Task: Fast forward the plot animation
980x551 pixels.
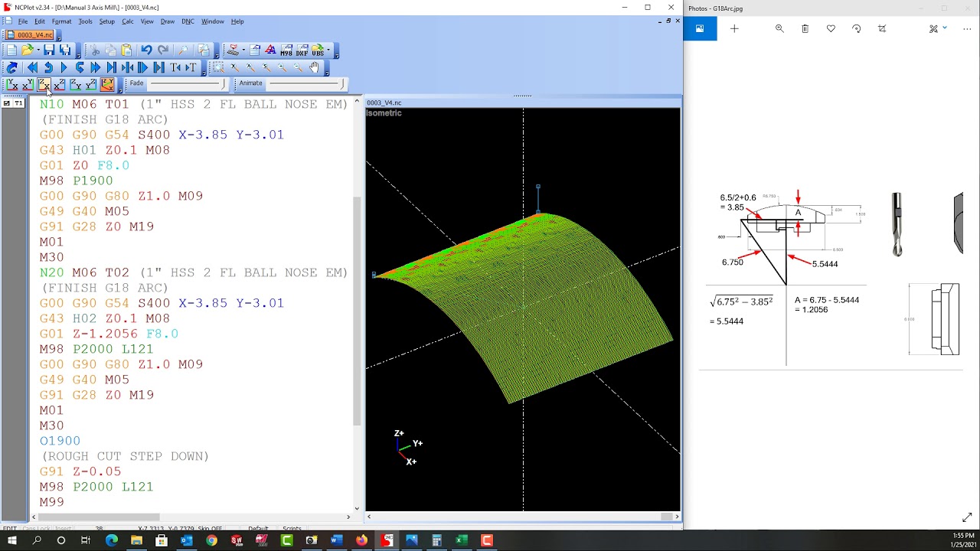Action: pyautogui.click(x=96, y=67)
